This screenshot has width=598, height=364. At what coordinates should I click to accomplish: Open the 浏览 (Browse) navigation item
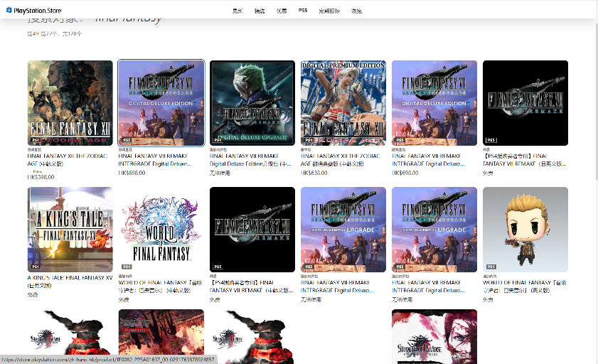click(x=356, y=11)
